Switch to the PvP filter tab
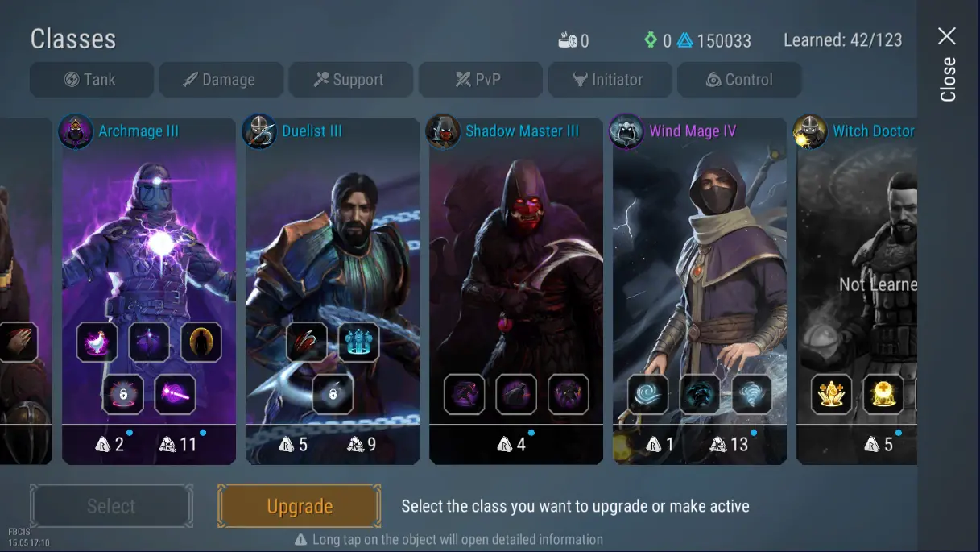The height and width of the screenshot is (552, 980). pos(481,80)
